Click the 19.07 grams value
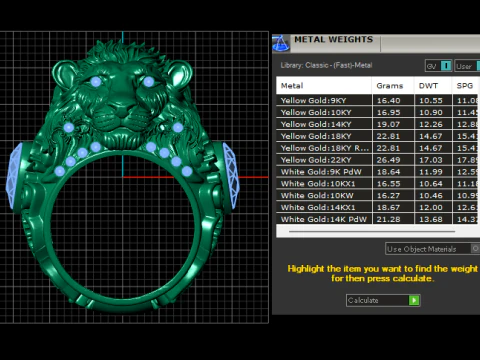The image size is (480, 360). click(x=388, y=124)
